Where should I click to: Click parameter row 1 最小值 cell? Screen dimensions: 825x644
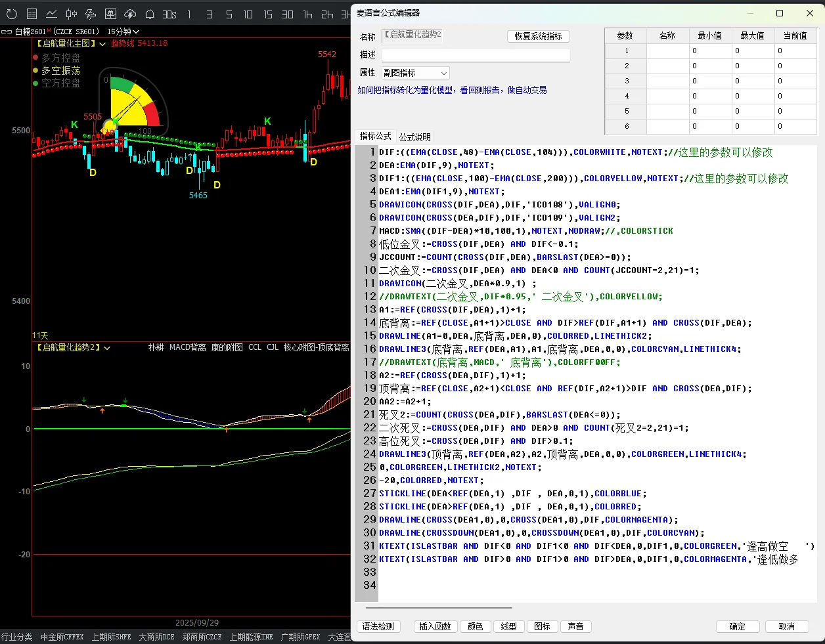(710, 51)
